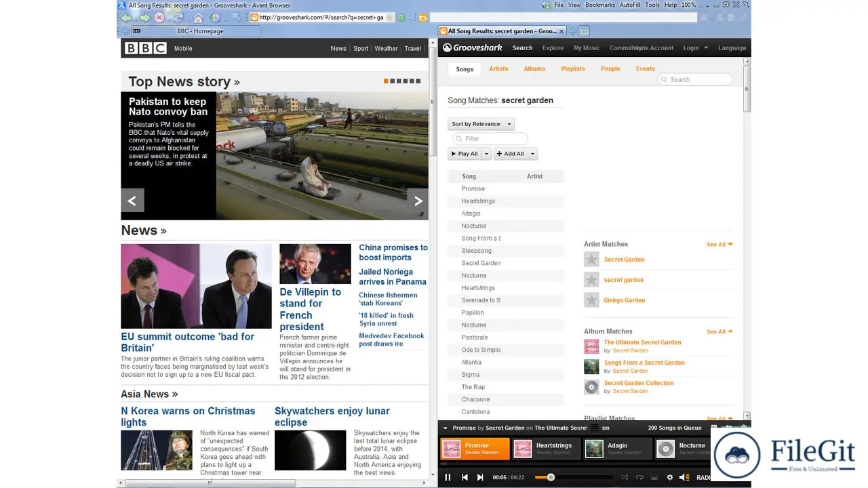The width and height of the screenshot is (868, 488).
Task: Click the browser address bar
Action: pos(321,18)
